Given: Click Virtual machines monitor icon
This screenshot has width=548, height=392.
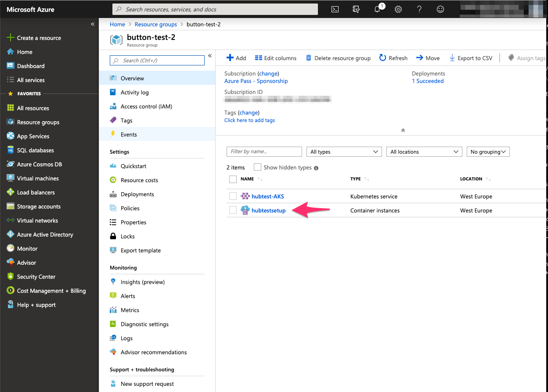Looking at the screenshot, I should coord(11,178).
